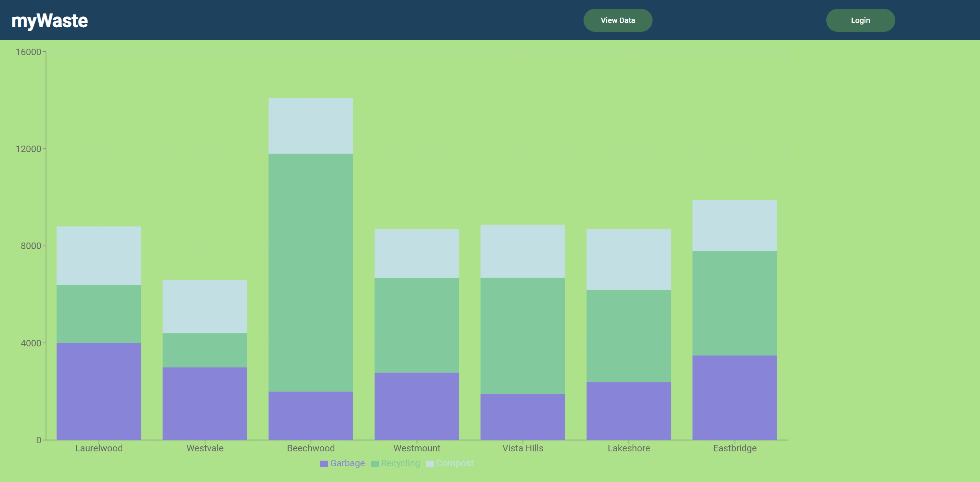Click the green Recycling legend swatch
Screen dimensions: 980x482
pyautogui.click(x=375, y=464)
